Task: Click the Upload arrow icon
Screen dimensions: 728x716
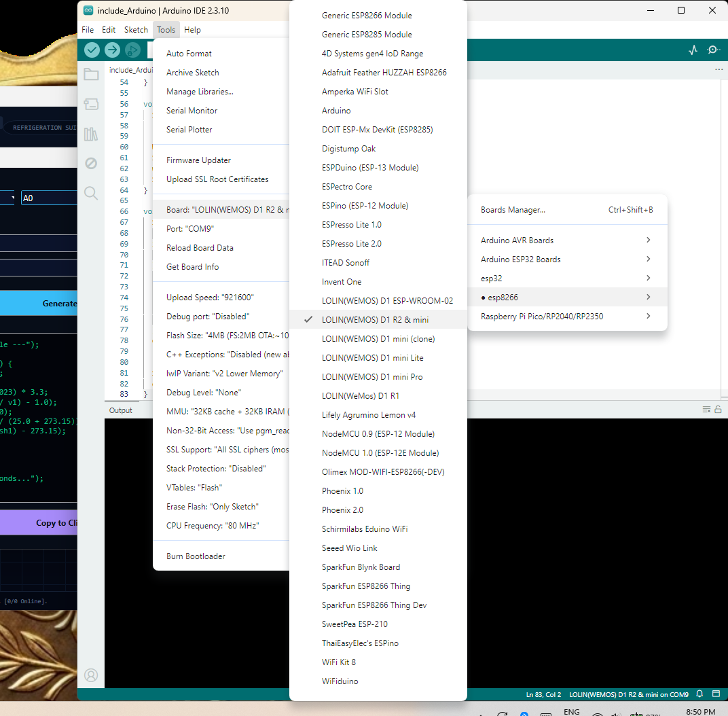Action: tap(112, 50)
